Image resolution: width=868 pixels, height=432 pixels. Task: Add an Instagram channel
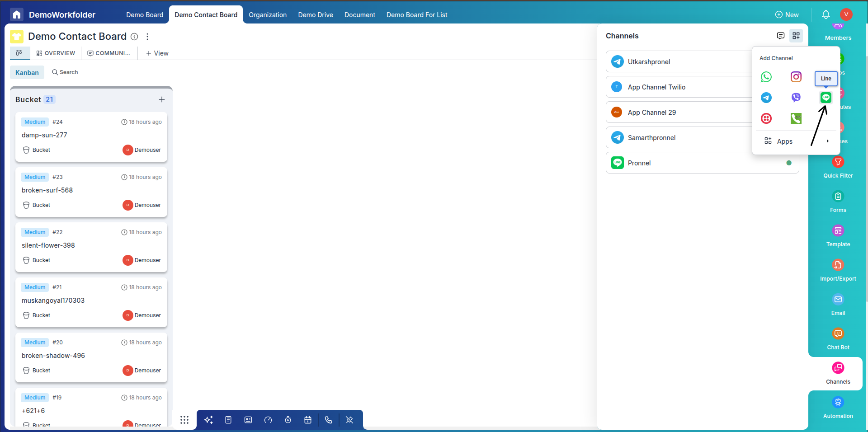tap(796, 77)
